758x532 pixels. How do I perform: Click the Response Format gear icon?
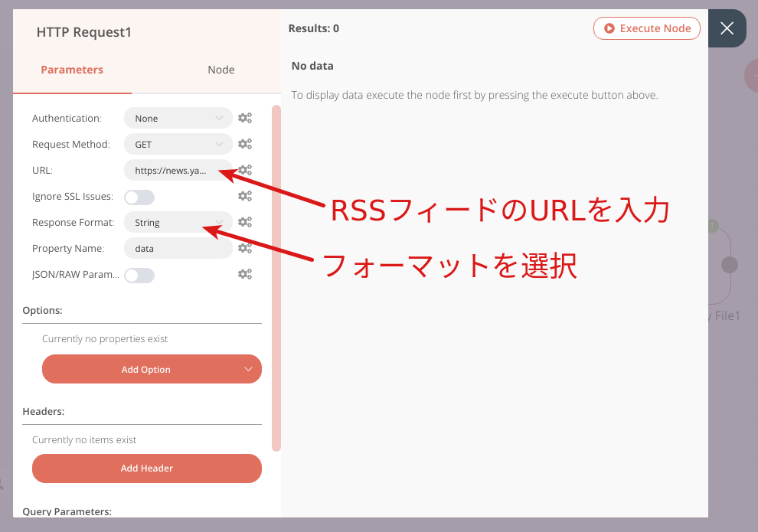coord(244,222)
